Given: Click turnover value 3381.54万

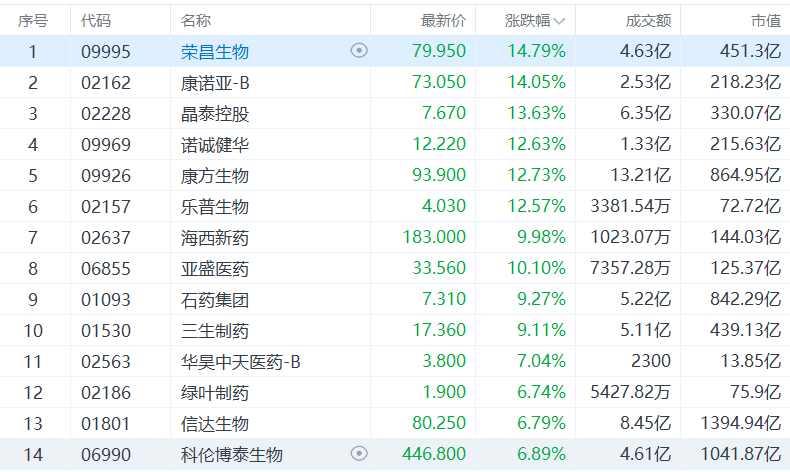Looking at the screenshot, I should point(631,206).
